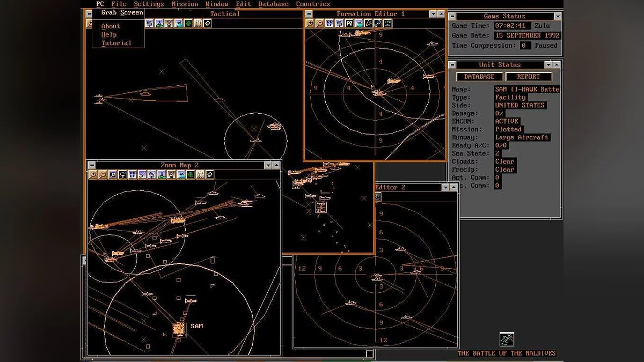Open the Mission menu
Screen dimensions: 644x362
(185, 4)
